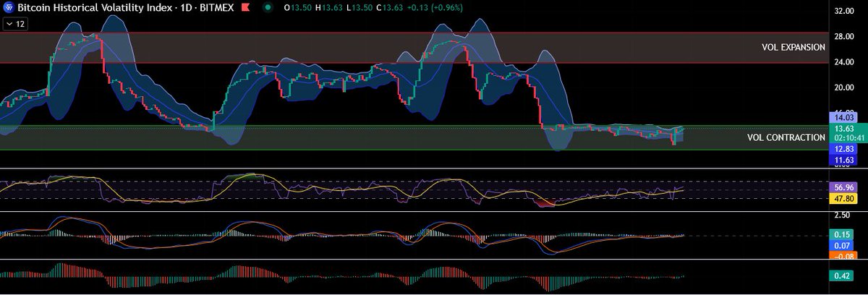Click the green market status dot

(x=268, y=8)
